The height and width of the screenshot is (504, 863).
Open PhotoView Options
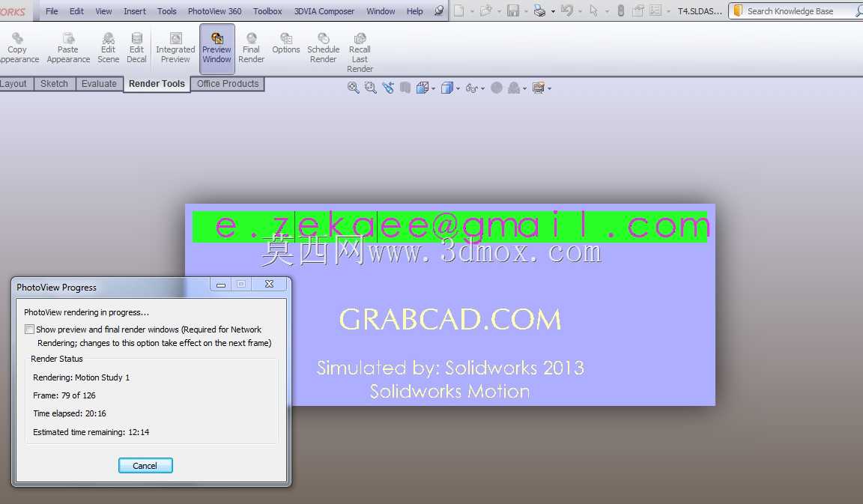[285, 43]
